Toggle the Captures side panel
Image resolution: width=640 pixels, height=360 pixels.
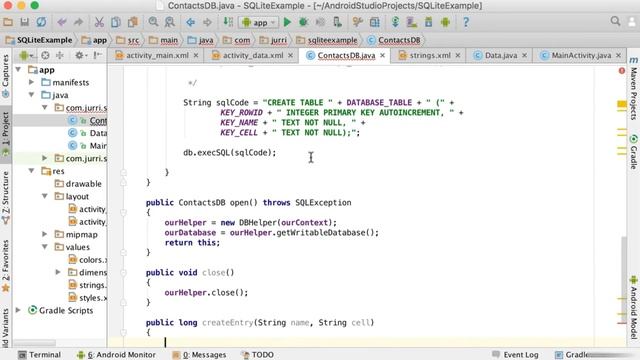point(6,75)
